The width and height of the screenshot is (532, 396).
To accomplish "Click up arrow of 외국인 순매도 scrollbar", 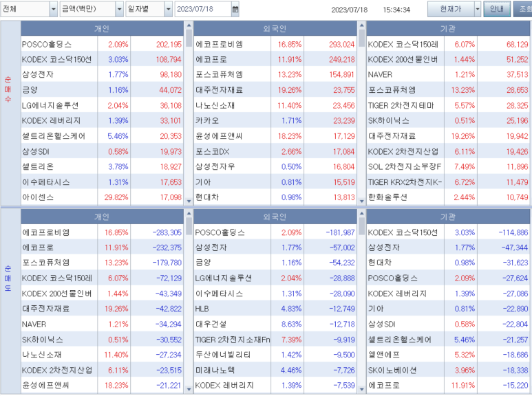I will coord(362,213).
